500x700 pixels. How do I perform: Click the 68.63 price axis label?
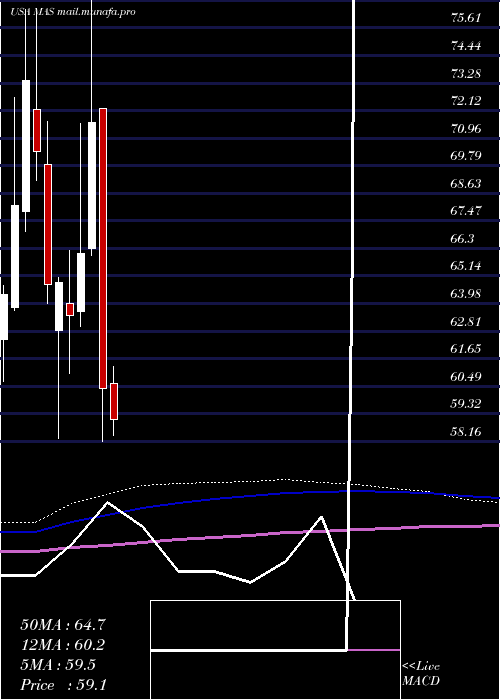(466, 183)
